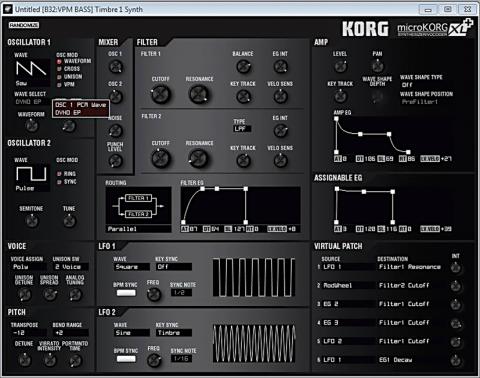Click the Amp LEVEL knob
The width and height of the screenshot is (480, 378).
coord(340,67)
